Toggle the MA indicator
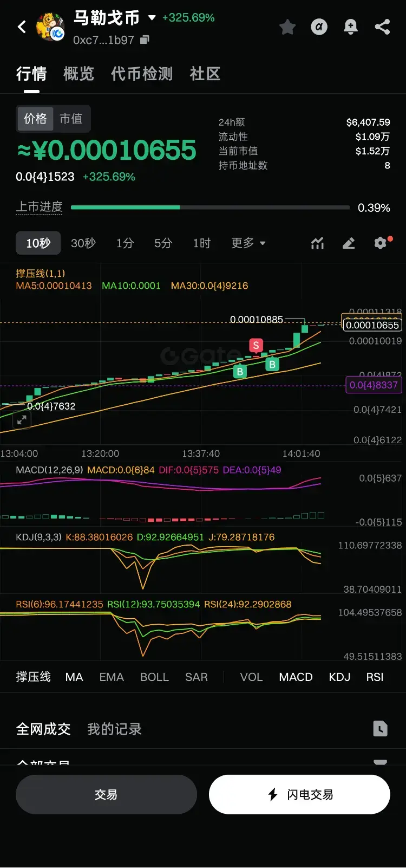This screenshot has height=868, width=406. [x=74, y=677]
